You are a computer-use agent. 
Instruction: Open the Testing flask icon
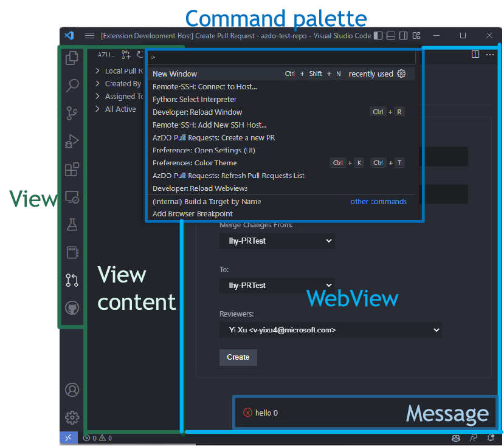point(72,225)
